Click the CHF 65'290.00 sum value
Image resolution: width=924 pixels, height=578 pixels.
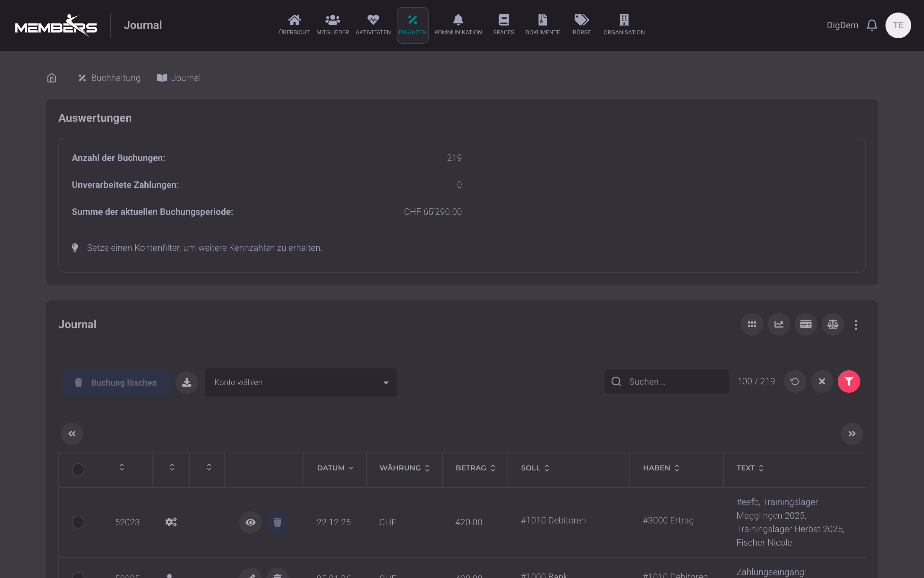point(433,212)
